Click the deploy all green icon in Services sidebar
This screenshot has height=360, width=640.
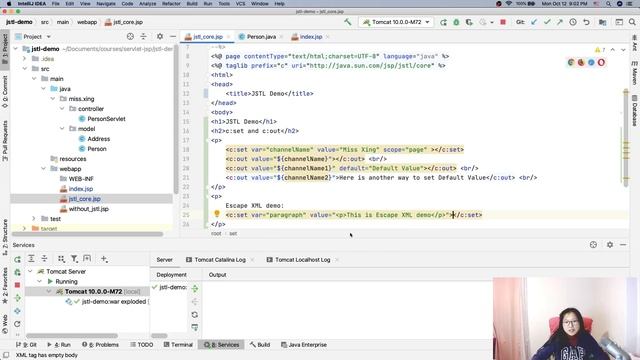coord(18,298)
